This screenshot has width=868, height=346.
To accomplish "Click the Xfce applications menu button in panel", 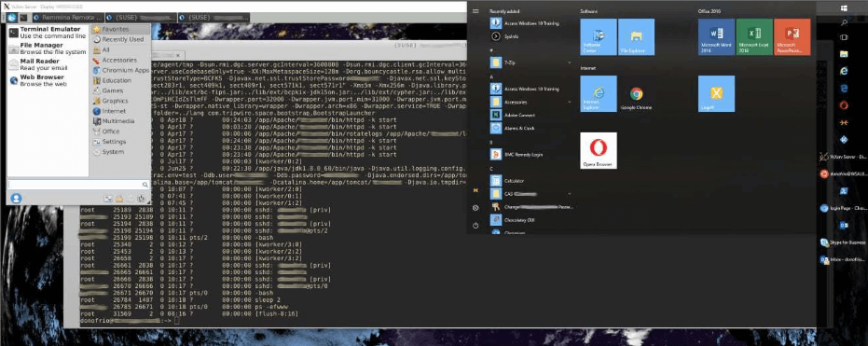I will pyautogui.click(x=11, y=18).
